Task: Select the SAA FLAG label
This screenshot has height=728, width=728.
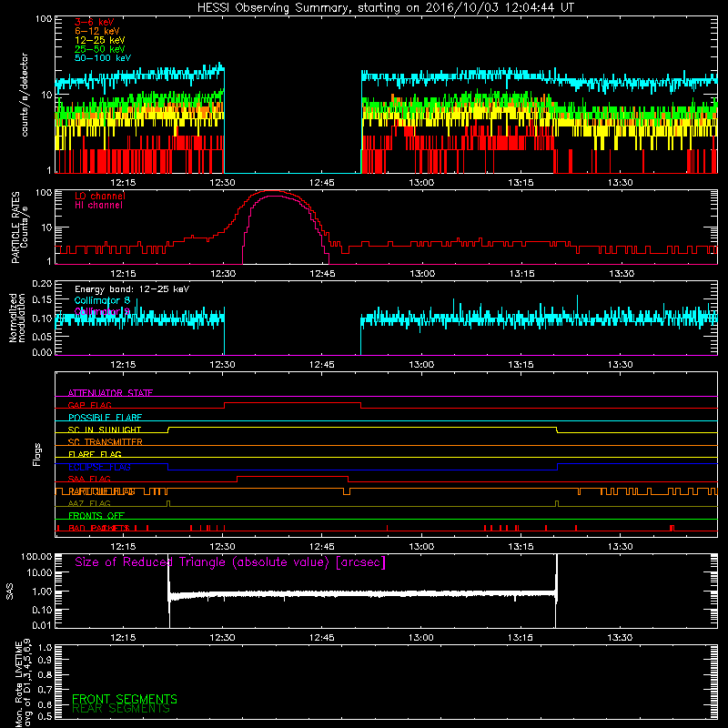Action: tap(89, 479)
